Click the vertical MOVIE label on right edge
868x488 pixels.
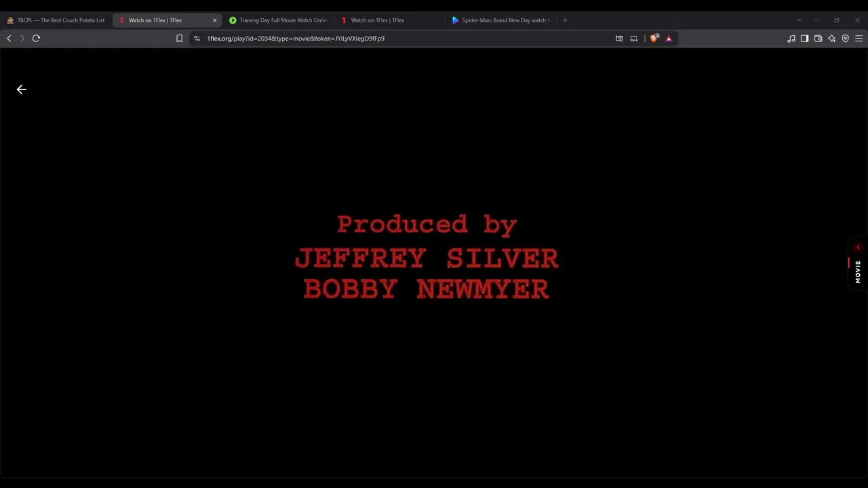(x=858, y=272)
